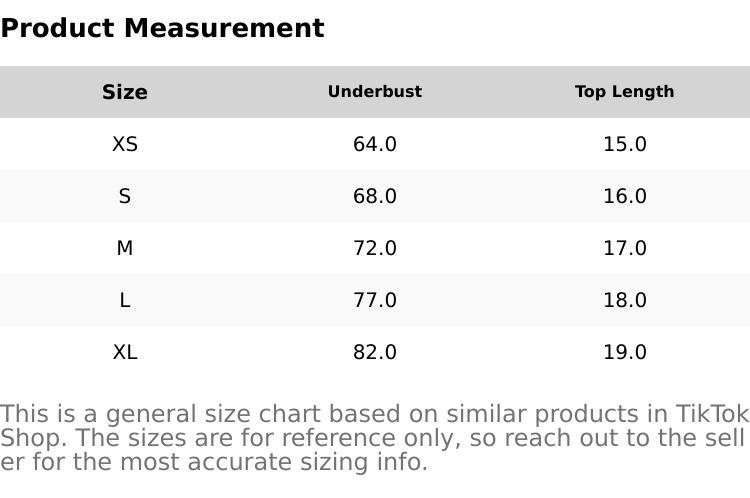Select the XL size cell
This screenshot has width=750, height=498.
point(125,352)
